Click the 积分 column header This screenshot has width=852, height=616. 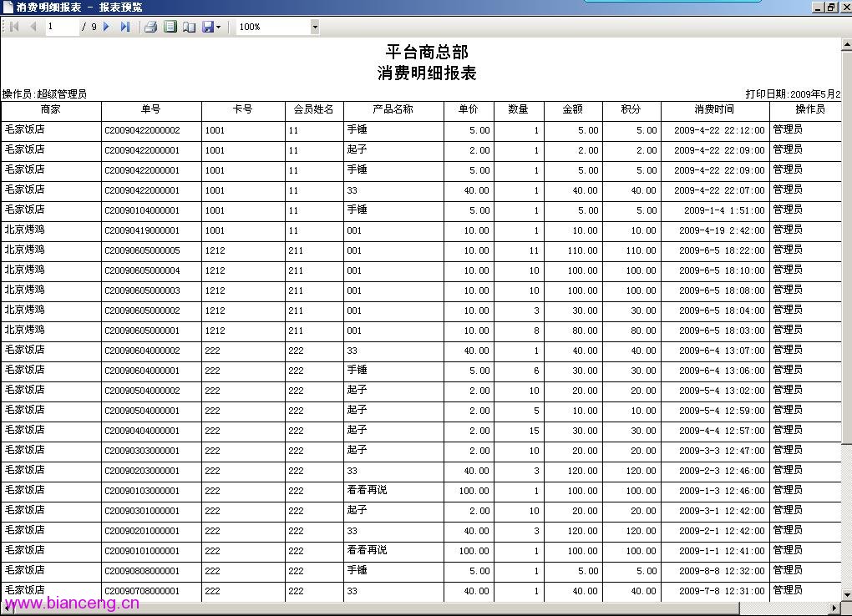(631, 109)
